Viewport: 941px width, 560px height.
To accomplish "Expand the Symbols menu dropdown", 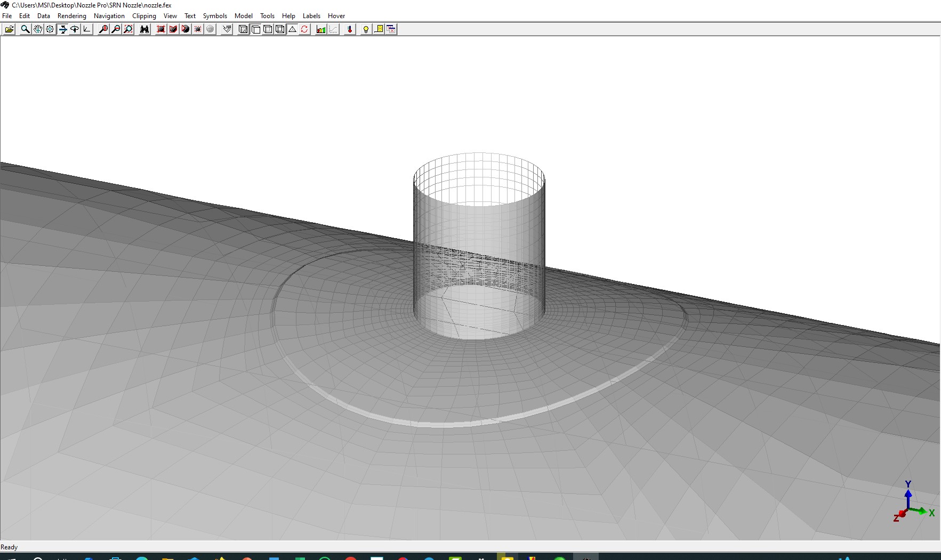I will coord(215,16).
